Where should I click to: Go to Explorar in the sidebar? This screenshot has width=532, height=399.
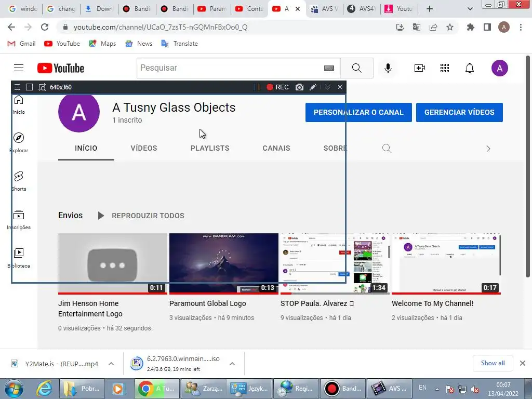(19, 142)
